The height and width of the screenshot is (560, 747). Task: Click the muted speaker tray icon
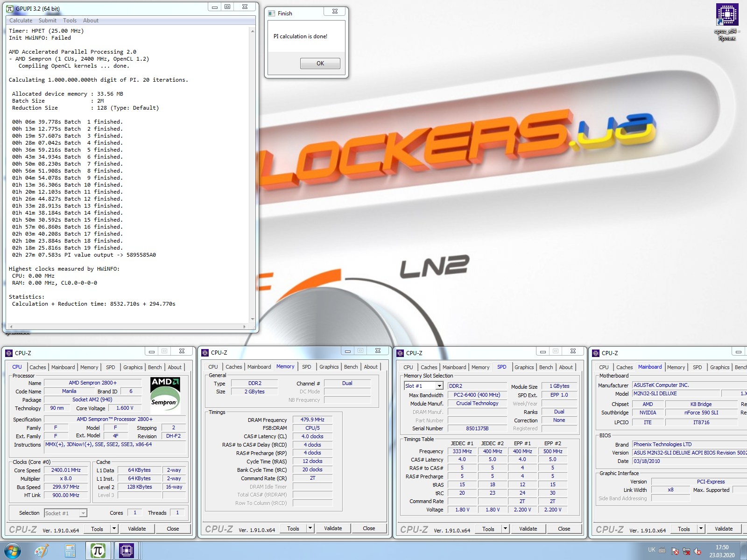tap(698, 551)
